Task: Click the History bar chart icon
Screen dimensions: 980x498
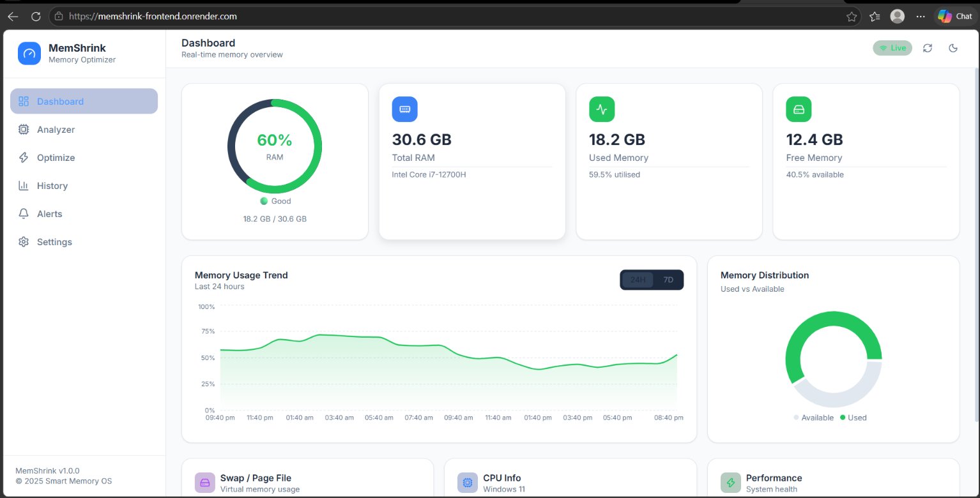Action: (x=24, y=186)
